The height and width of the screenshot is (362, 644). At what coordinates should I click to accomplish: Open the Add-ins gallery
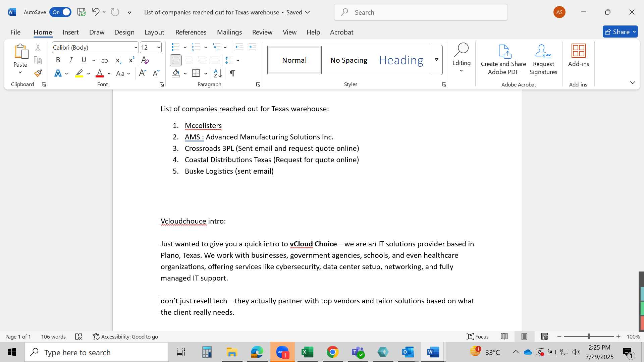click(579, 56)
